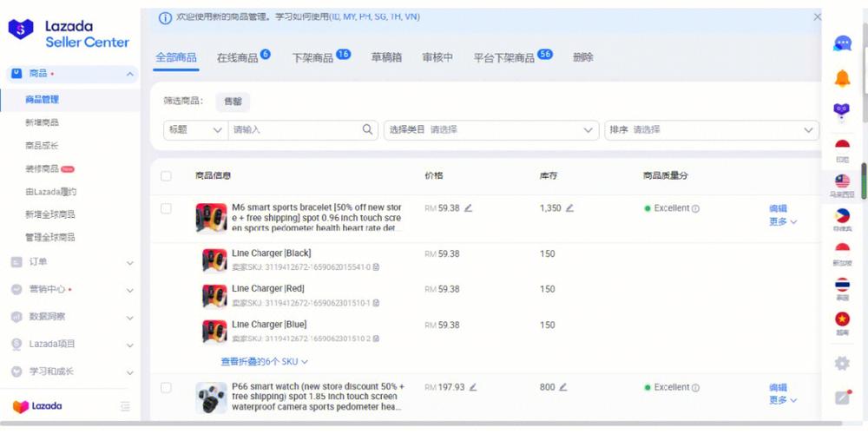Click the 售罄 filter button
Image resolution: width=868 pixels, height=434 pixels.
coord(233,102)
